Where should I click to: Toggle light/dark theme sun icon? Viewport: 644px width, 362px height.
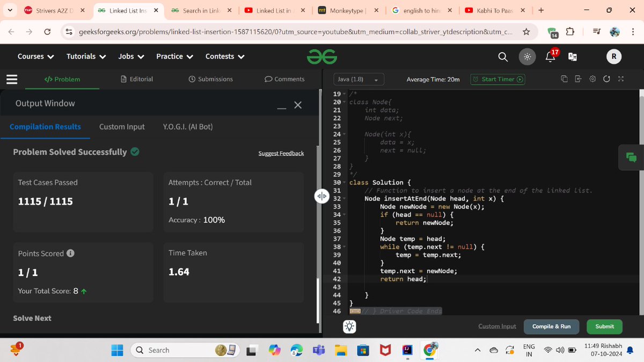coord(527,57)
